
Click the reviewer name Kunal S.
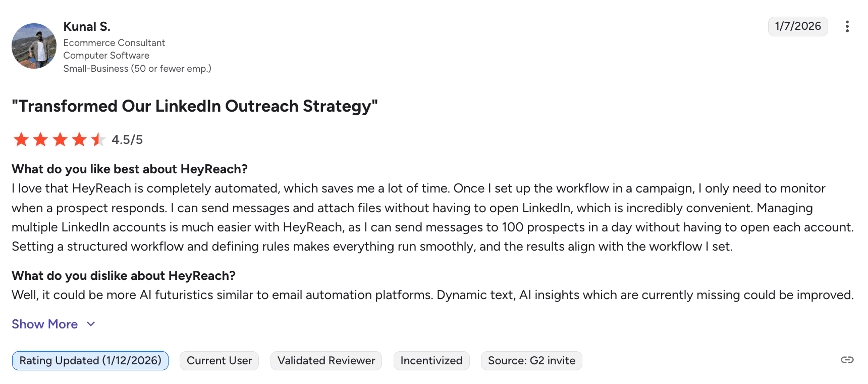click(x=87, y=27)
